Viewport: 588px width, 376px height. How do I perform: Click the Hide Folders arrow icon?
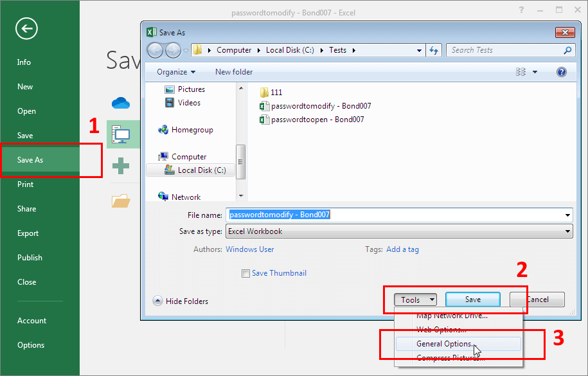[x=157, y=301]
